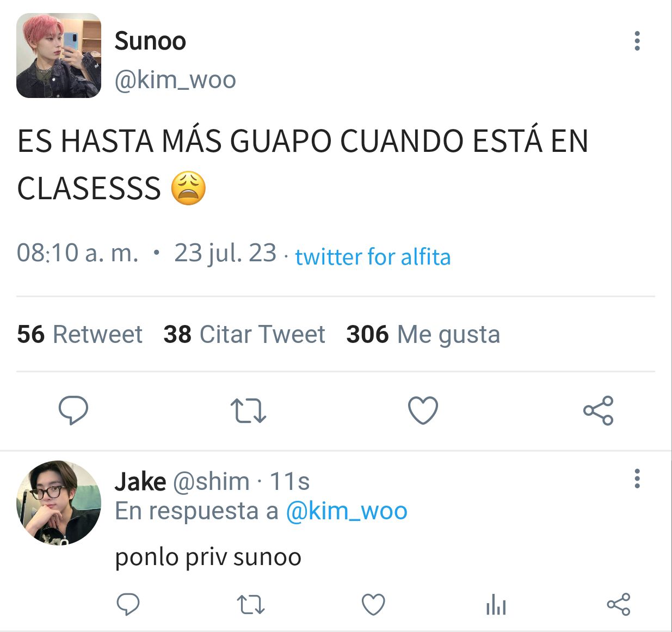Open Jake's display name profile

[x=140, y=481]
